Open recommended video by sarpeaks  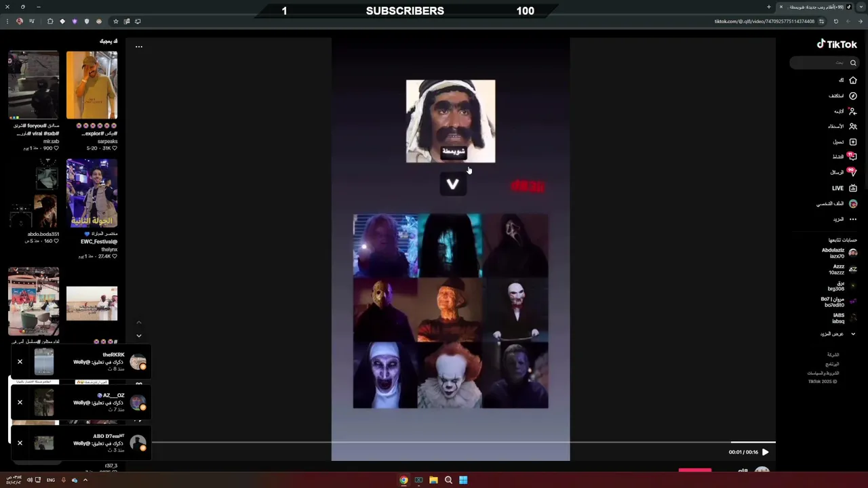click(92, 85)
